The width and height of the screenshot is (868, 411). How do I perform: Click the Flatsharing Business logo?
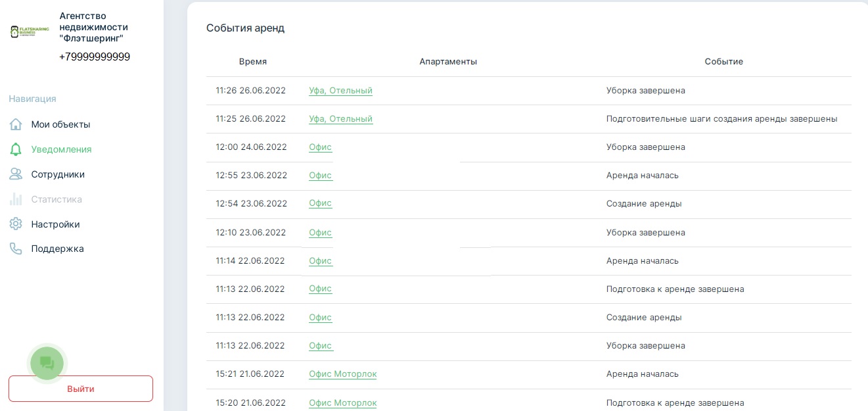click(30, 32)
